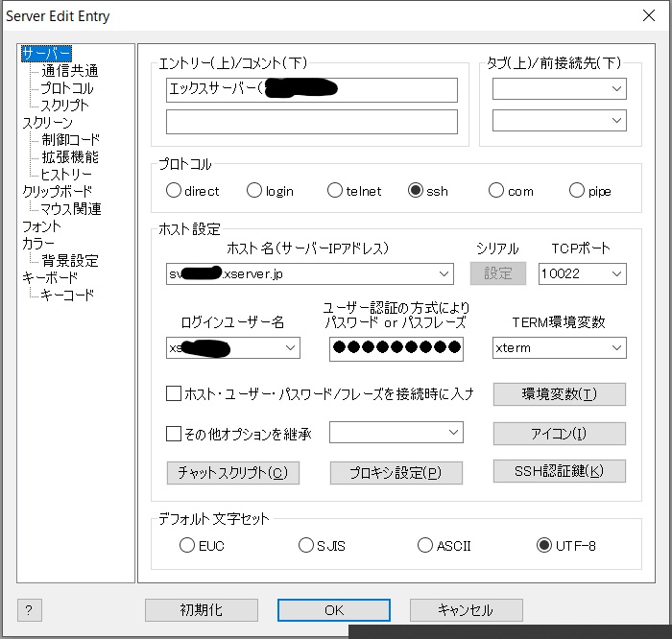This screenshot has width=672, height=639.
Task: Close the Server Edit Entry dialog
Action: pyautogui.click(x=649, y=15)
